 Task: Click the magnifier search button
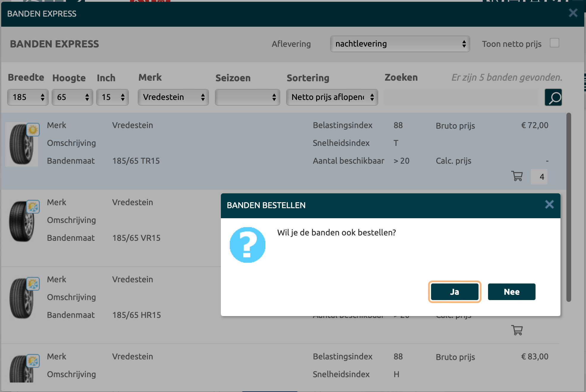(x=553, y=97)
